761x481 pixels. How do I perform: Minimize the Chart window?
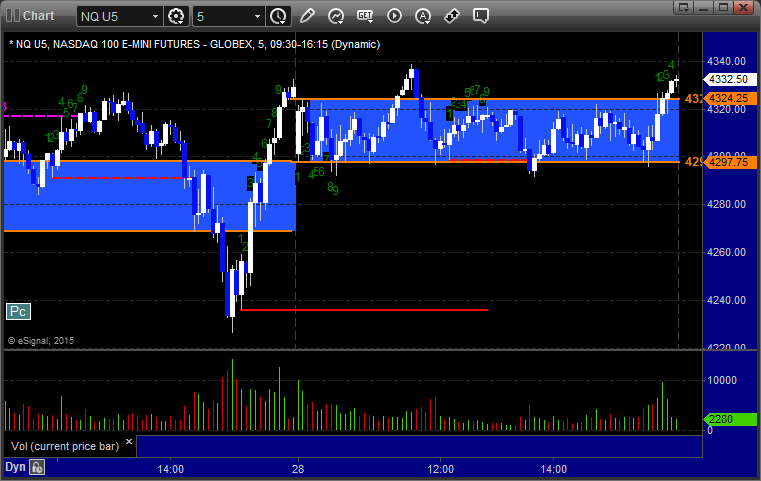pyautogui.click(x=704, y=7)
